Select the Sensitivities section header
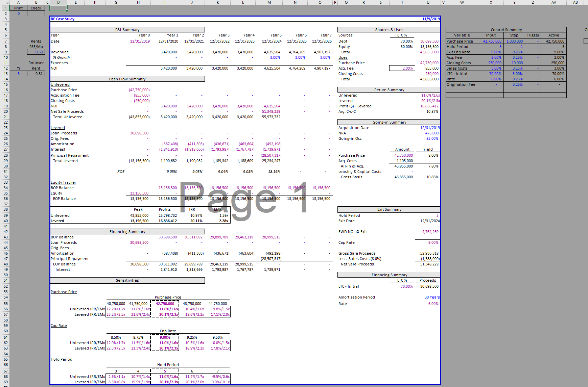The width and height of the screenshot is (588, 387). [127, 280]
